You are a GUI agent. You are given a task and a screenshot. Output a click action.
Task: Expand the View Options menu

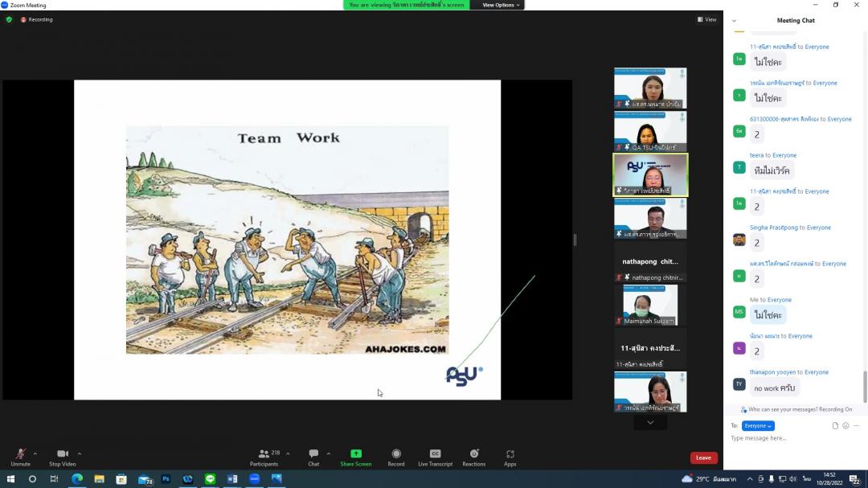502,5
